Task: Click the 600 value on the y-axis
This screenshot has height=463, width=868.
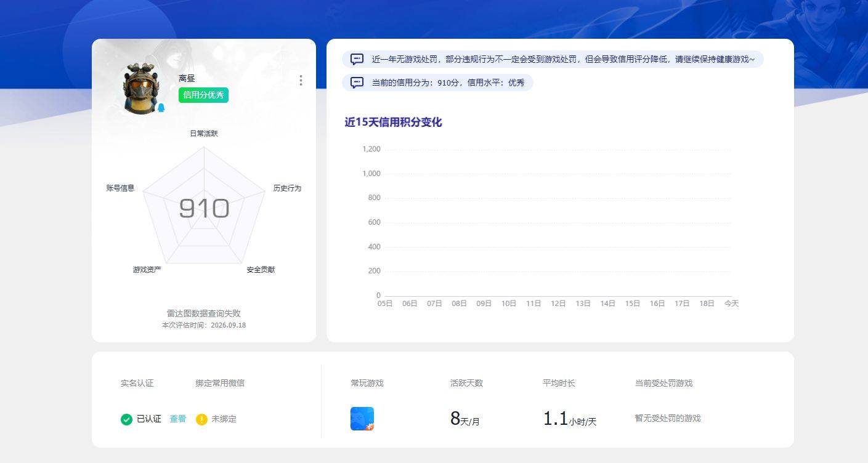Action: pos(374,222)
